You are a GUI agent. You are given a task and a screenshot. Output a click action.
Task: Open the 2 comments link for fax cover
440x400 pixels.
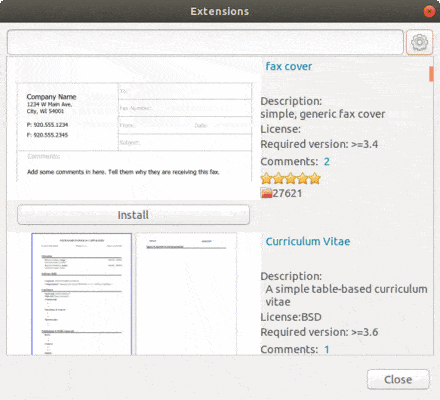coord(326,162)
